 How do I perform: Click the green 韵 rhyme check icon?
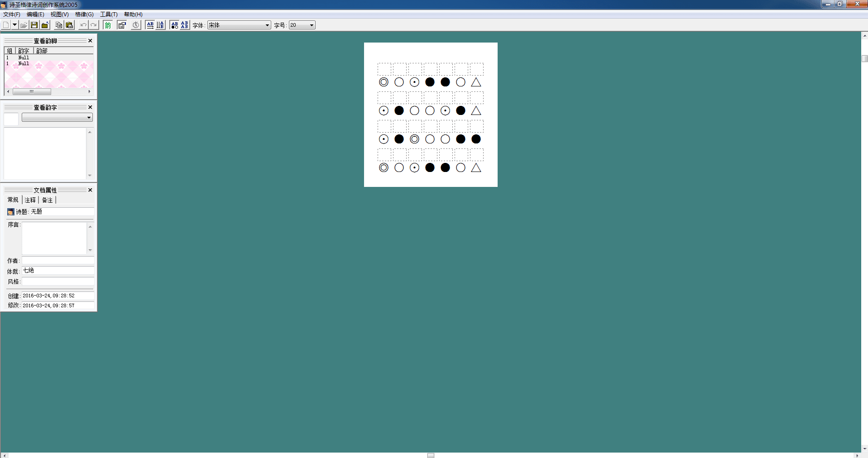tap(108, 25)
